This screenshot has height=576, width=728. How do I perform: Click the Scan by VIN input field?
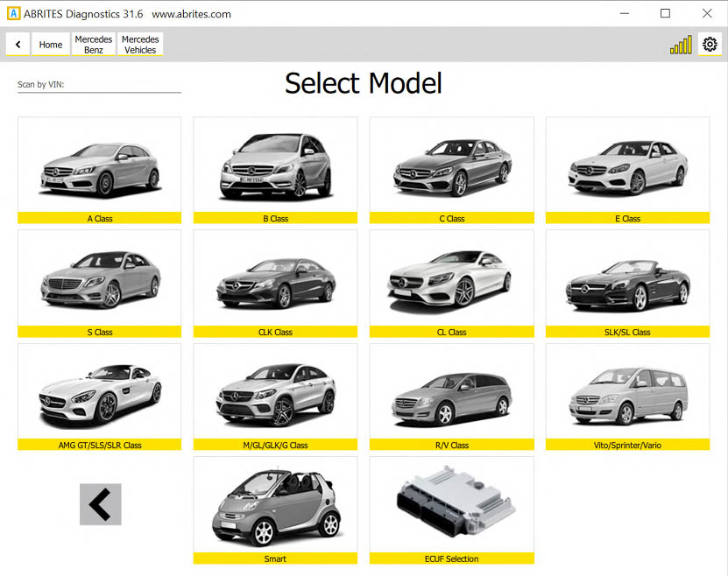click(99, 85)
